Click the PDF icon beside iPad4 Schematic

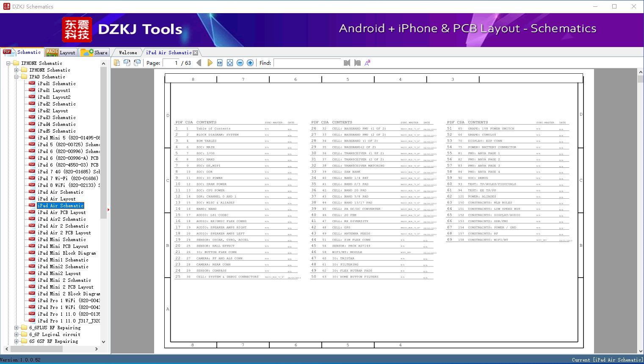[32, 124]
